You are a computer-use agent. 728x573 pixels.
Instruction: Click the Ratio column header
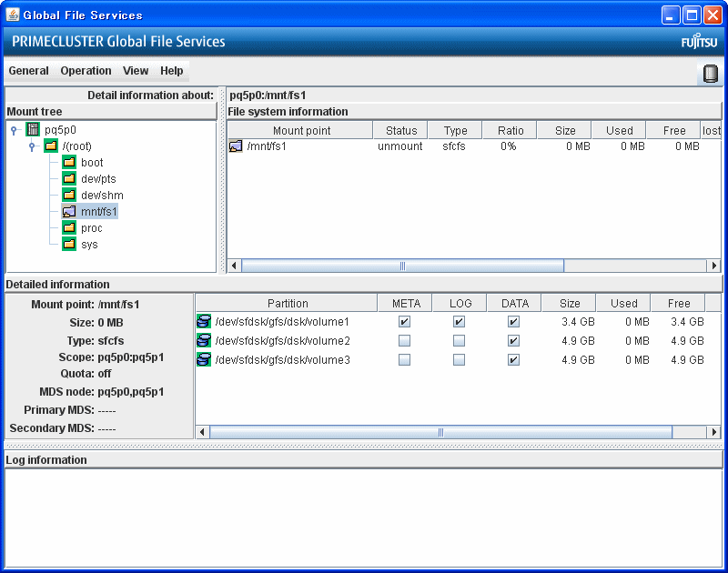511,130
